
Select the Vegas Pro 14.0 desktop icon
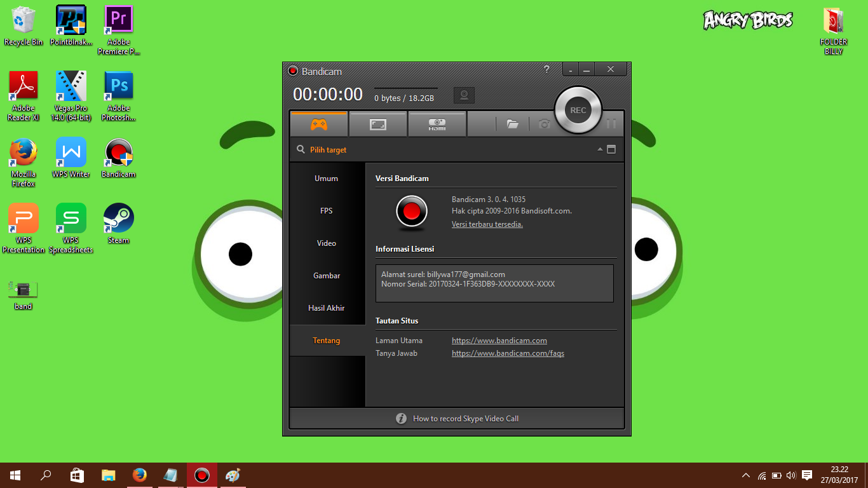pos(71,96)
